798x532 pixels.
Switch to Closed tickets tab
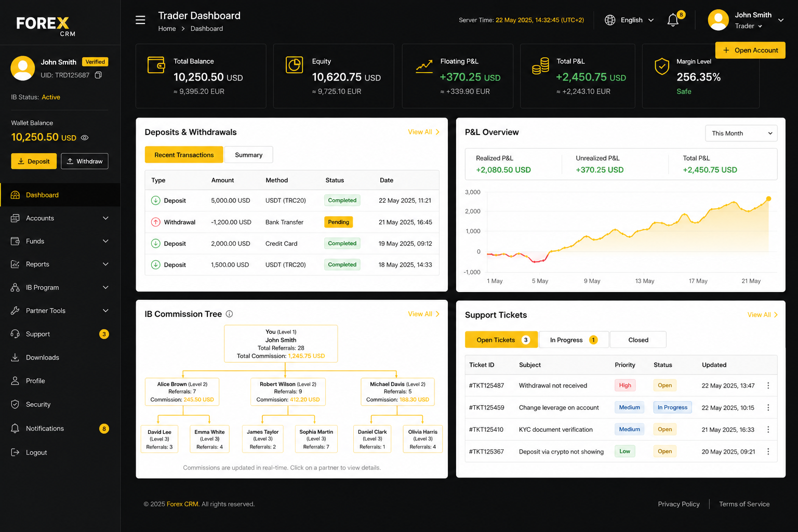tap(638, 340)
